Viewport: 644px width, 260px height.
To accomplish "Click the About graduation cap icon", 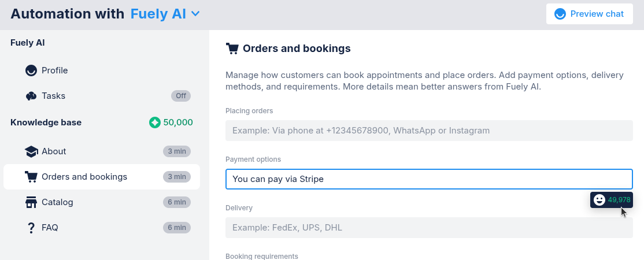I will [x=31, y=151].
